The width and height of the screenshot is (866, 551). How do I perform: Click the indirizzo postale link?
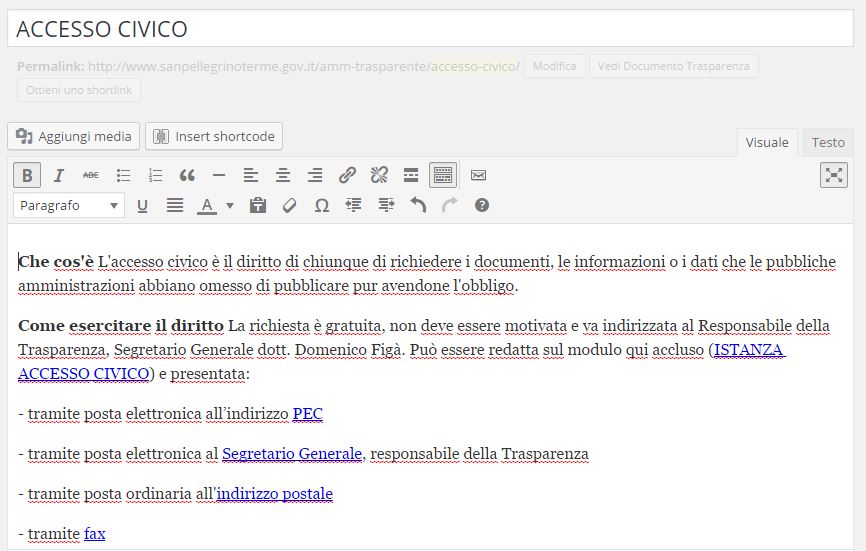point(274,494)
